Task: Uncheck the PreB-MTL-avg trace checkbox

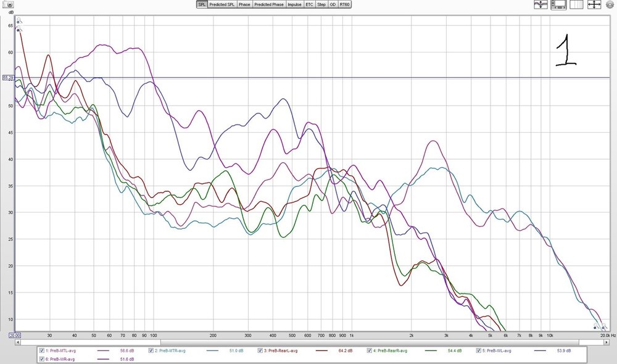Action: (42, 350)
